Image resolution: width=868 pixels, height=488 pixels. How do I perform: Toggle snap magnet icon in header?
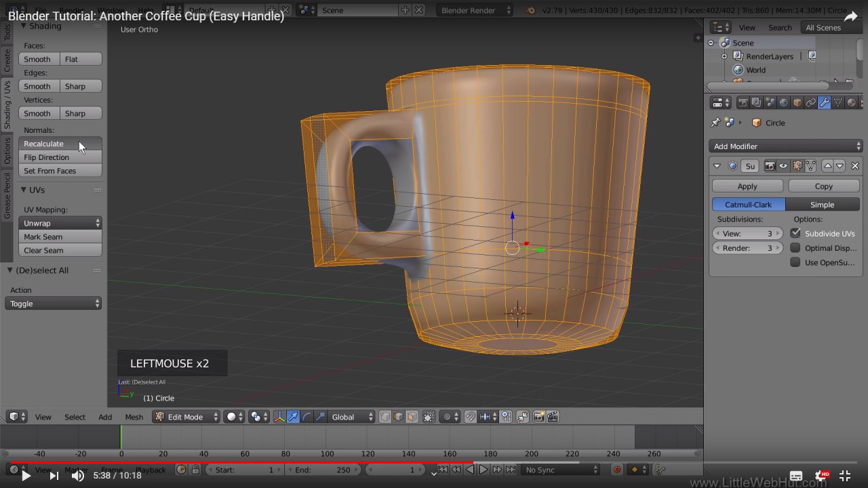point(471,417)
